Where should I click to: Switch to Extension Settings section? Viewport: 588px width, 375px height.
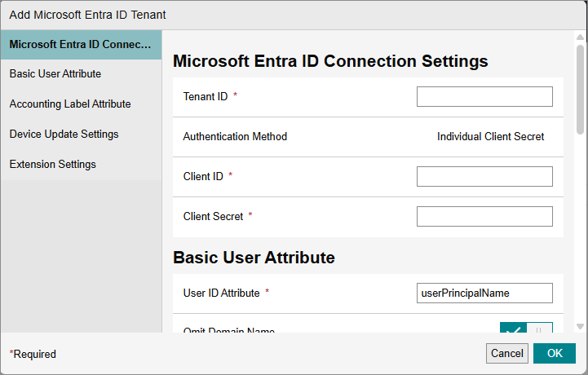pyautogui.click(x=81, y=164)
